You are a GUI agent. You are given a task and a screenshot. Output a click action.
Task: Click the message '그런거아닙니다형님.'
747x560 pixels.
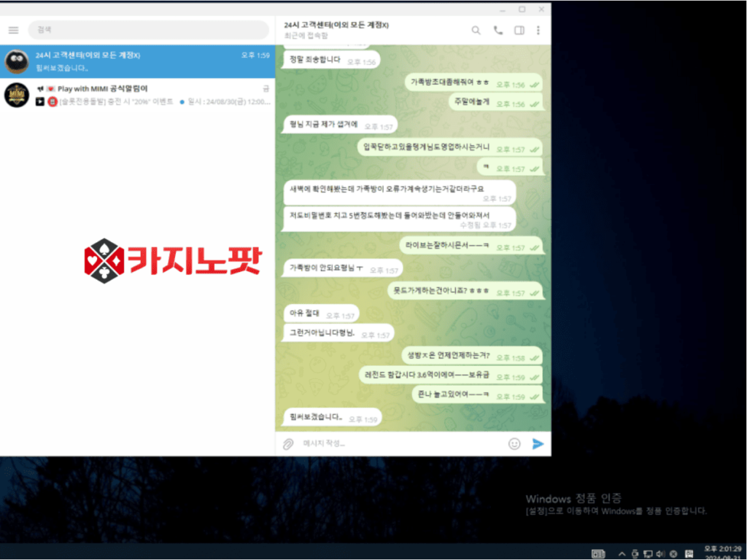click(339, 333)
